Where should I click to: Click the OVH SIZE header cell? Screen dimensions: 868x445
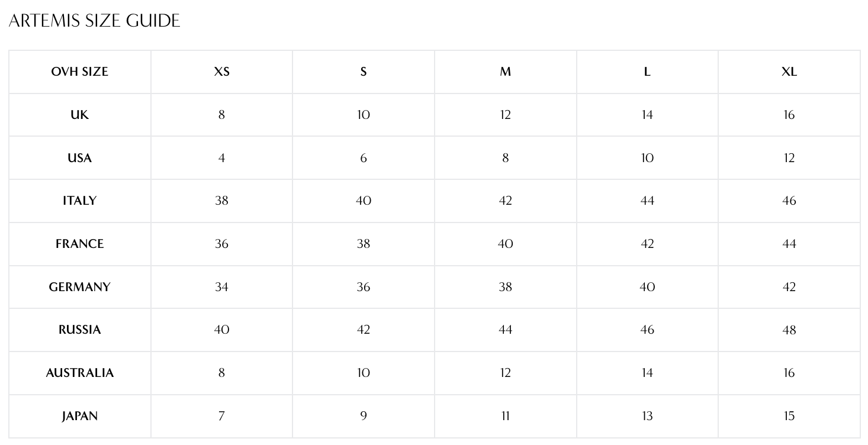(x=79, y=72)
